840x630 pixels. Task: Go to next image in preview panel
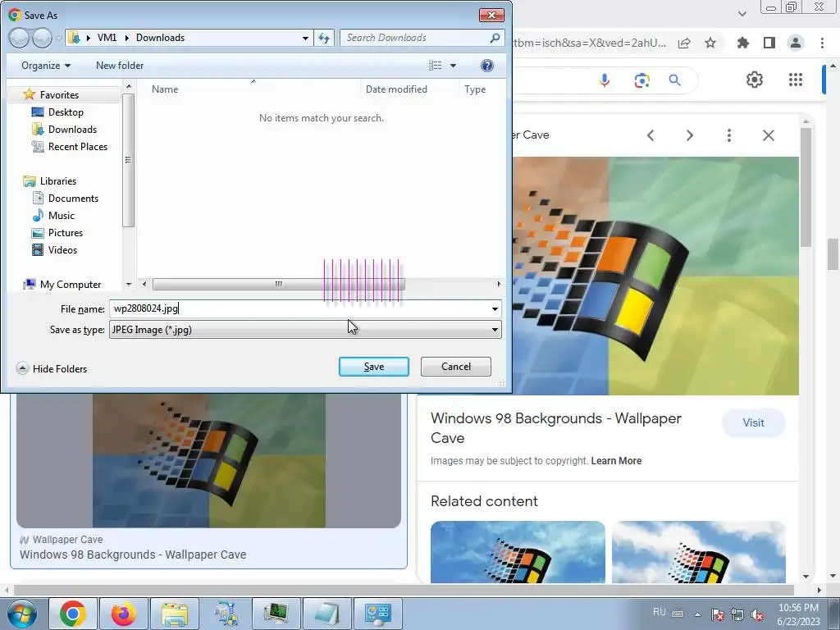(x=689, y=135)
